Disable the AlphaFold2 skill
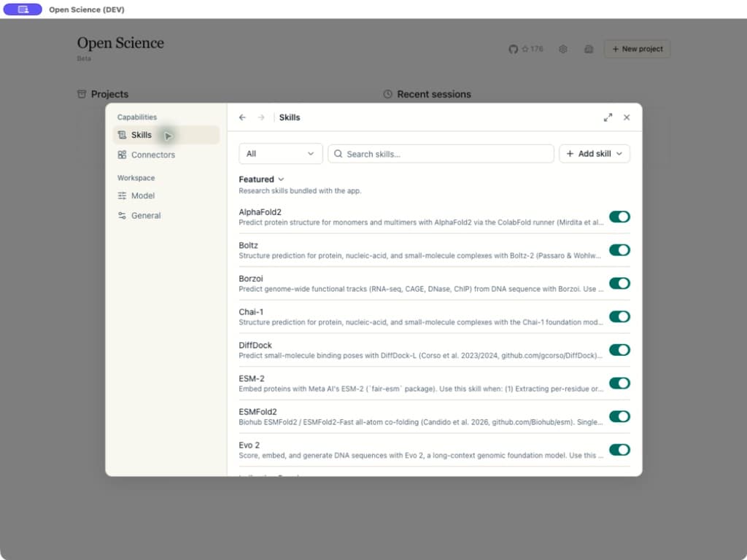 [619, 217]
